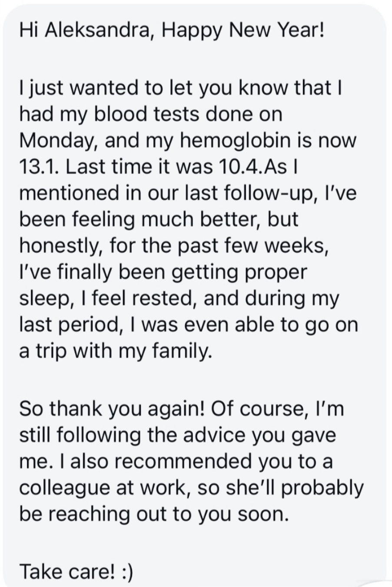The width and height of the screenshot is (392, 587).
Task: Click the sentence "So thank you again!"
Action: coord(112,409)
